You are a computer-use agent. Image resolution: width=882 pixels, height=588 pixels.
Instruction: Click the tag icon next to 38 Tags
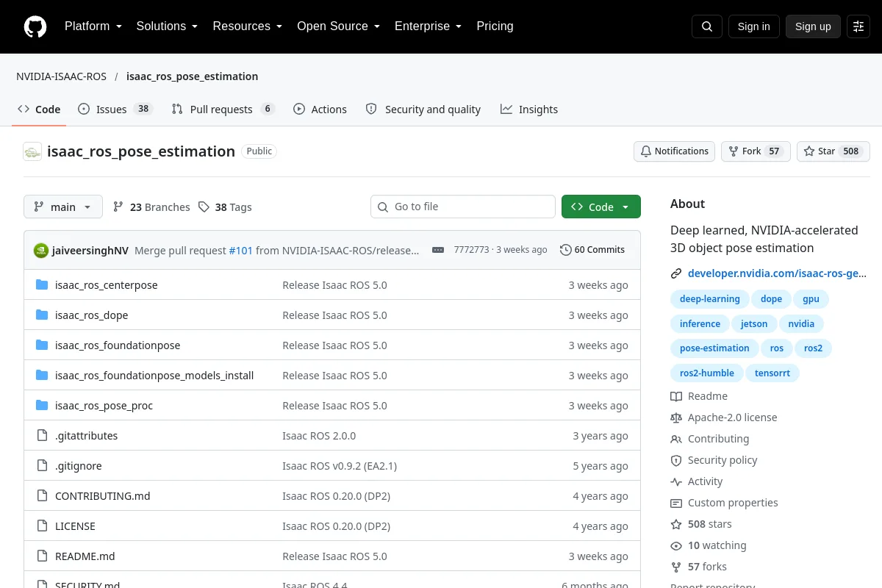204,207
